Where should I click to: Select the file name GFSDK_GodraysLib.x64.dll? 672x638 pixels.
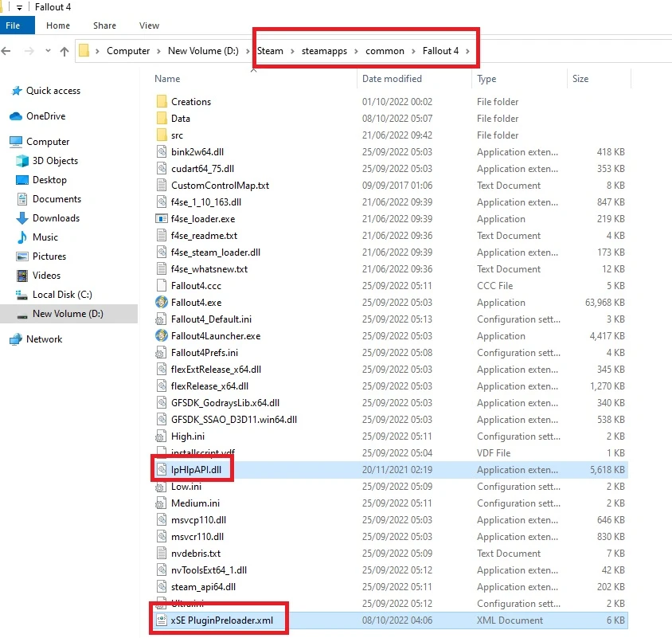coord(225,402)
